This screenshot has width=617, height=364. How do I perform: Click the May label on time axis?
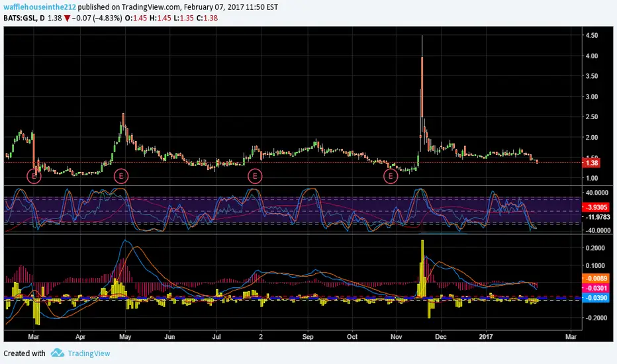point(125,337)
